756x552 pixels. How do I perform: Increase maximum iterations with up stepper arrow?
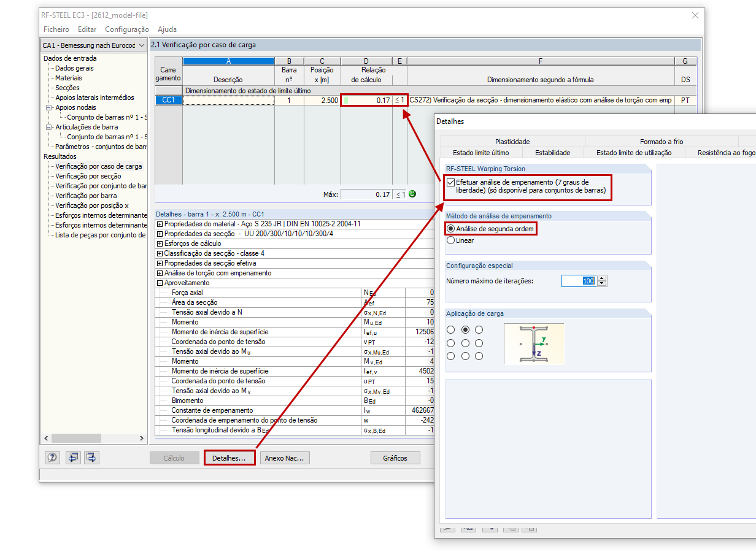pyautogui.click(x=602, y=278)
